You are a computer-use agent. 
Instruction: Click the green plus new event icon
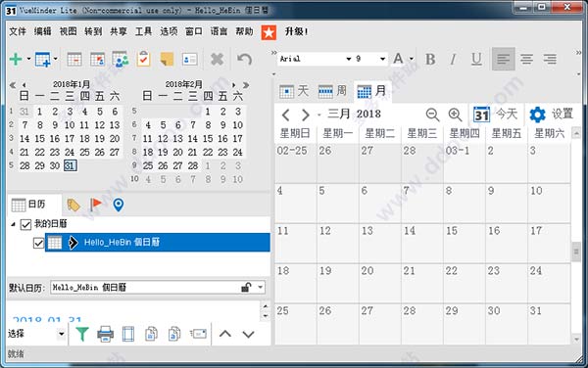(16, 59)
